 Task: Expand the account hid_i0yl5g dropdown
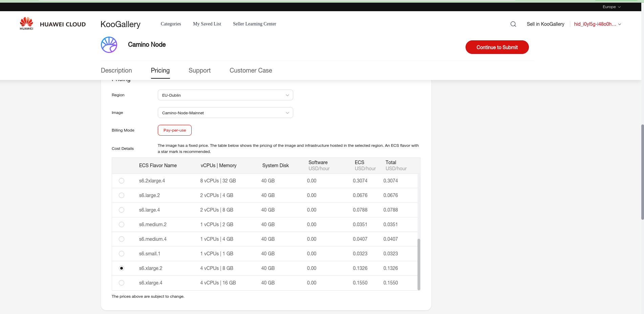pyautogui.click(x=597, y=24)
